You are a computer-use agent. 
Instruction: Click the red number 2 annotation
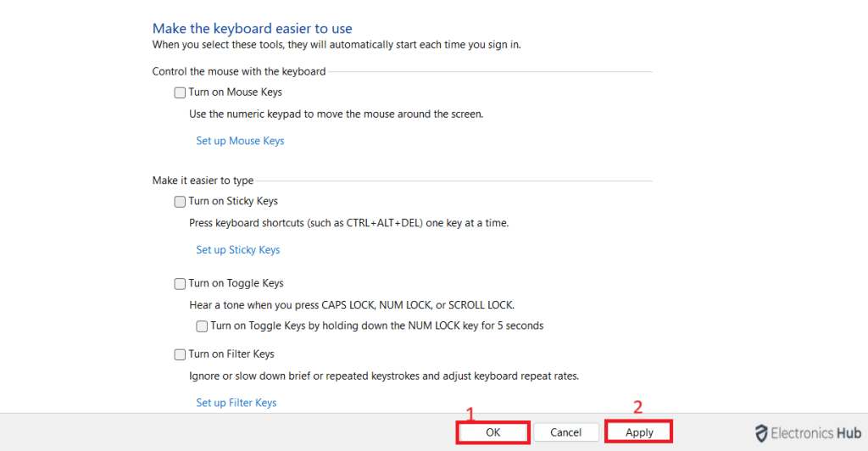638,406
